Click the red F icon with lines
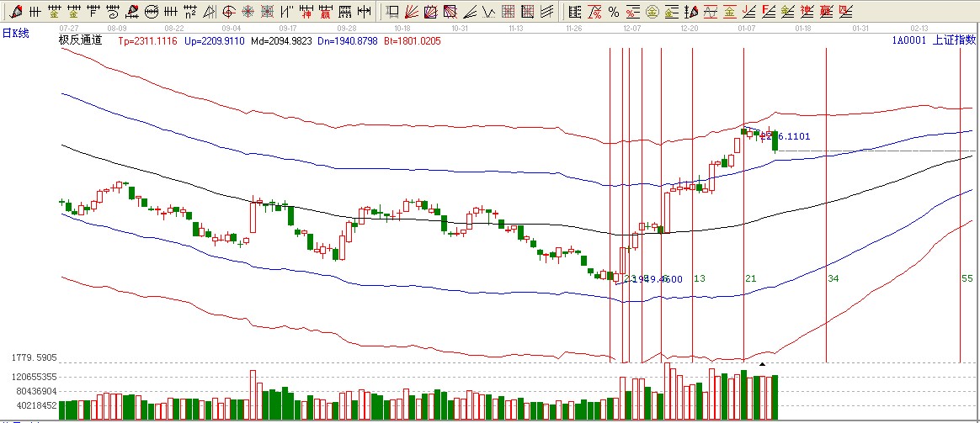This screenshot has height=423, width=980. click(768, 12)
